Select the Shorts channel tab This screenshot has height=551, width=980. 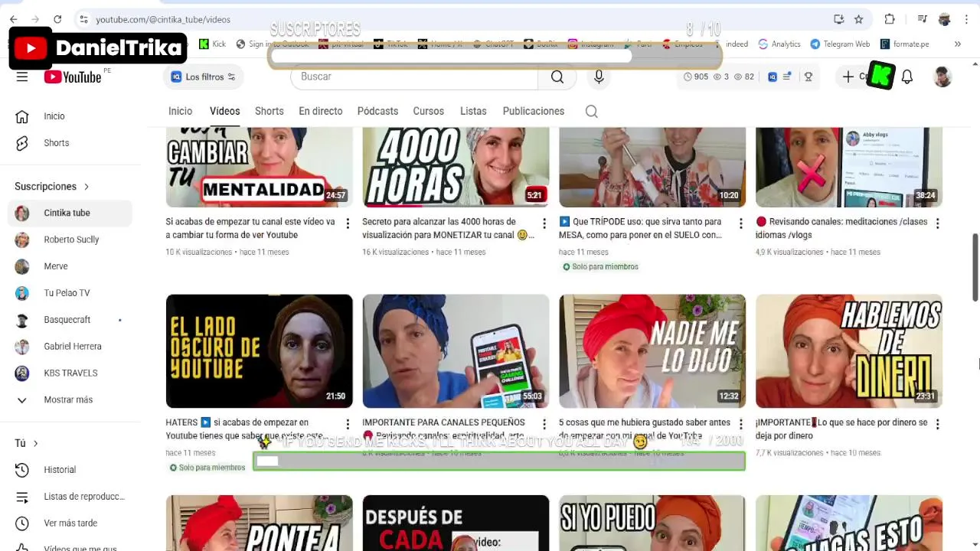(269, 111)
